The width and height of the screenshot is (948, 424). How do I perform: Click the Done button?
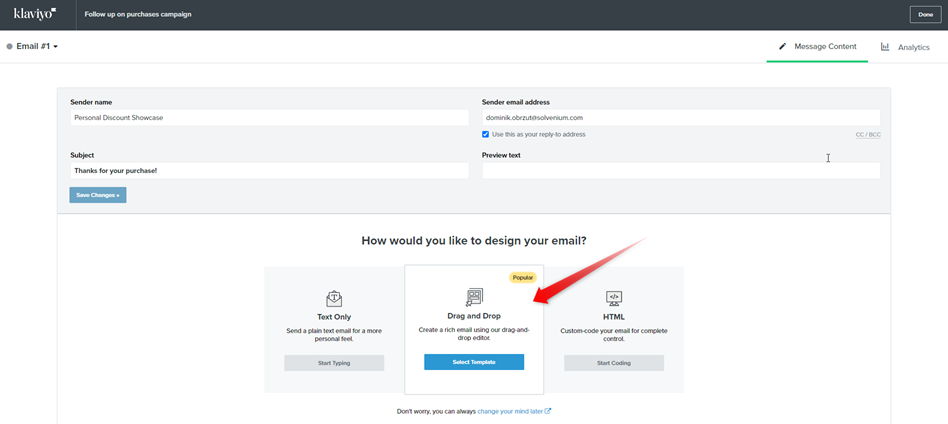click(926, 15)
